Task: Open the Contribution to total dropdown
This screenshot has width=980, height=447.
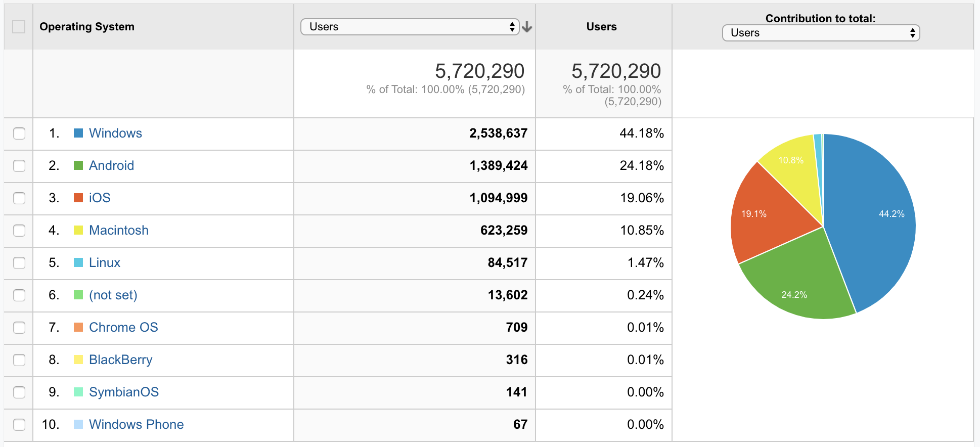Action: [x=820, y=33]
